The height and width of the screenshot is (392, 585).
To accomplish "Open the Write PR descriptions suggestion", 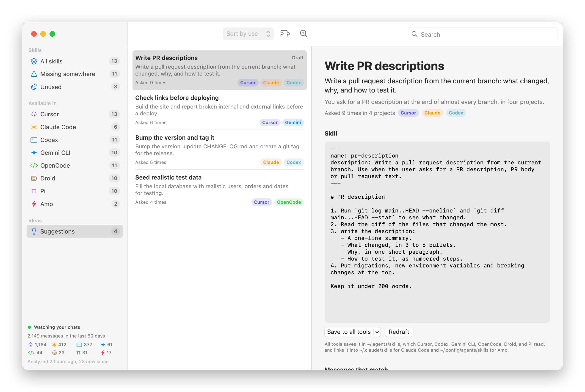I will (x=219, y=70).
